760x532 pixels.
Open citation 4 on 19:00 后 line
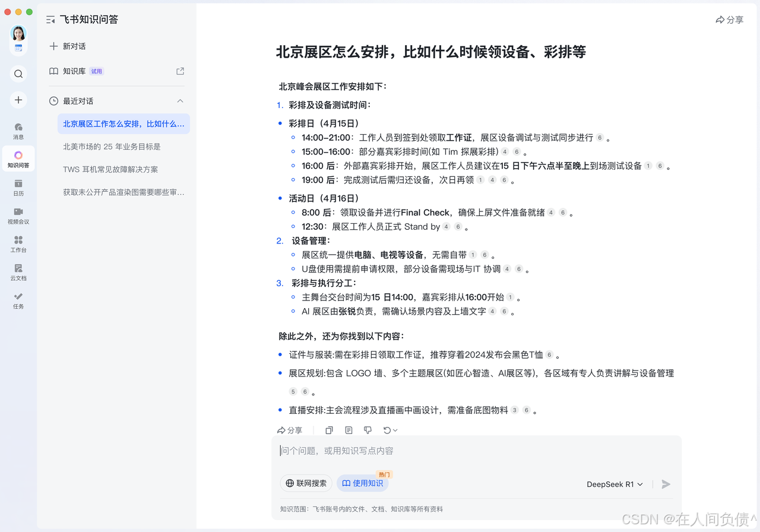[x=492, y=180]
